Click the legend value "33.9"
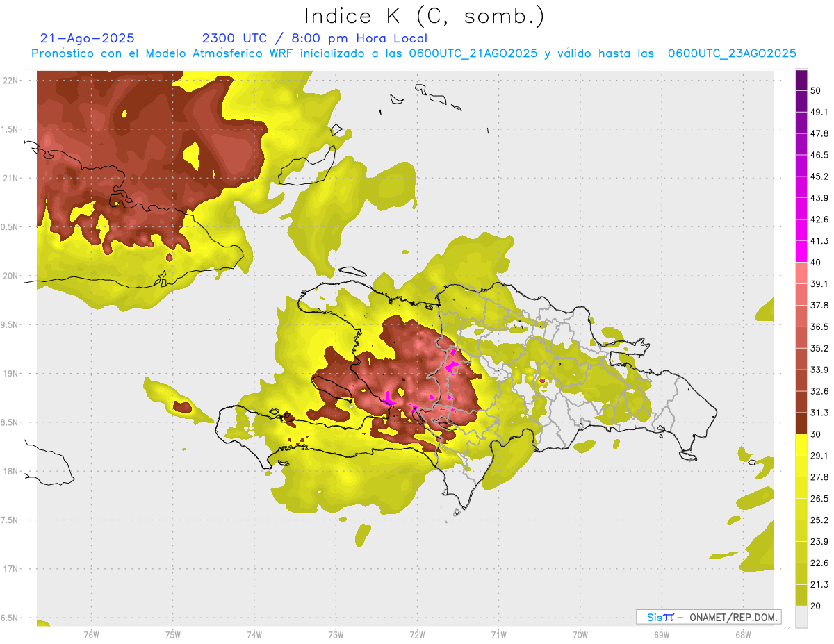This screenshot has height=644, width=834. (x=819, y=370)
